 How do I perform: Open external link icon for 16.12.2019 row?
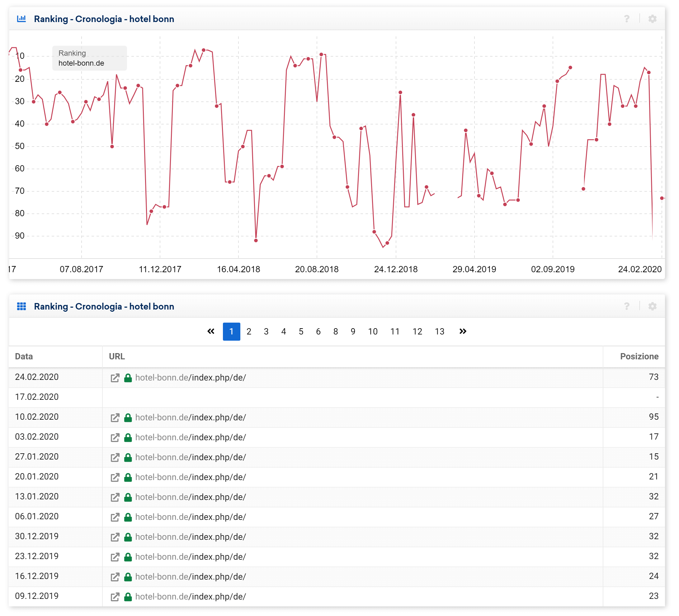[x=115, y=577]
